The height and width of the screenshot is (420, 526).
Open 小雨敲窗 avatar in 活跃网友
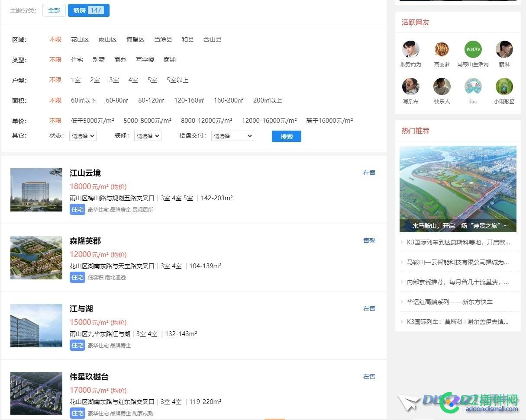click(x=504, y=86)
